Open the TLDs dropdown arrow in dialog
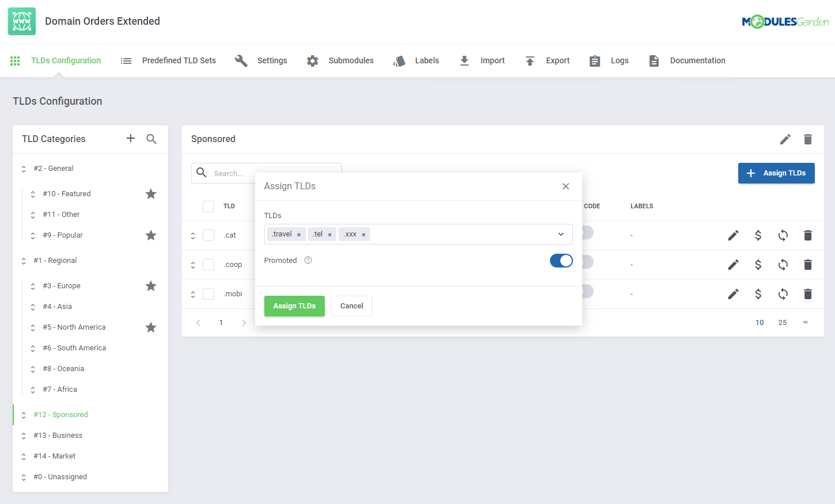 point(561,234)
